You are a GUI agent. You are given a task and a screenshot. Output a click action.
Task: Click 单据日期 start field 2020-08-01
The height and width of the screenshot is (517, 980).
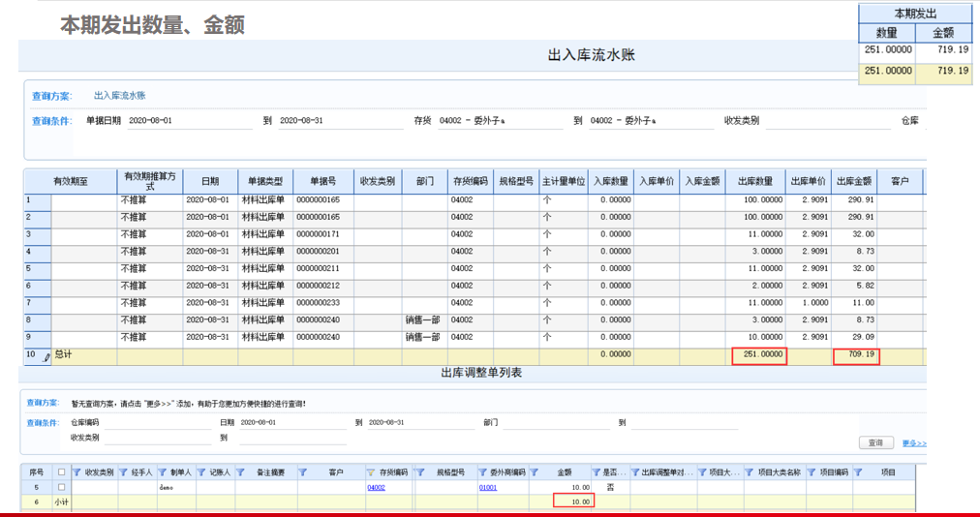pyautogui.click(x=190, y=121)
